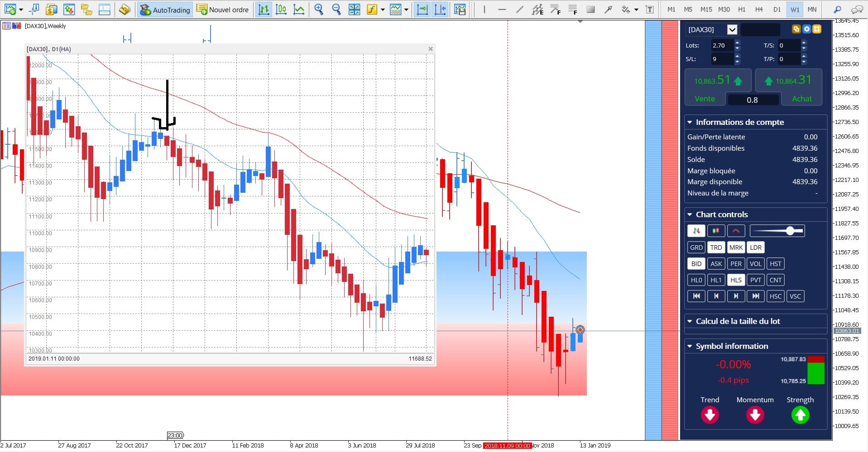Turn off the HLS highlight toggle
Viewport: 868px width, 452px height.
point(736,280)
